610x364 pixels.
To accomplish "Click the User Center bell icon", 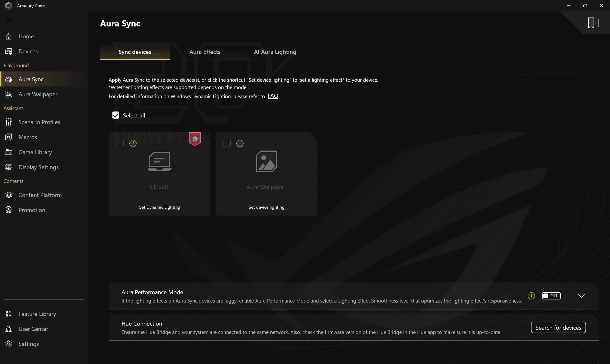I will pos(9,329).
